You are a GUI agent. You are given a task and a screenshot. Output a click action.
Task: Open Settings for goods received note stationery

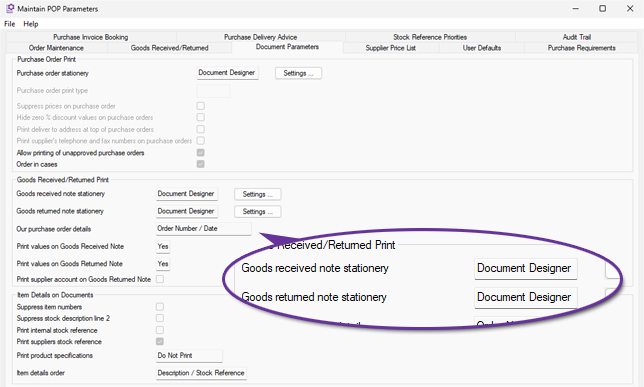(x=258, y=194)
